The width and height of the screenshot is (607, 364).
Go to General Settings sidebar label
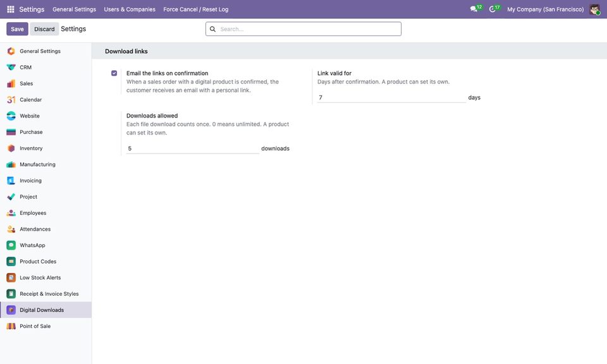coord(40,51)
